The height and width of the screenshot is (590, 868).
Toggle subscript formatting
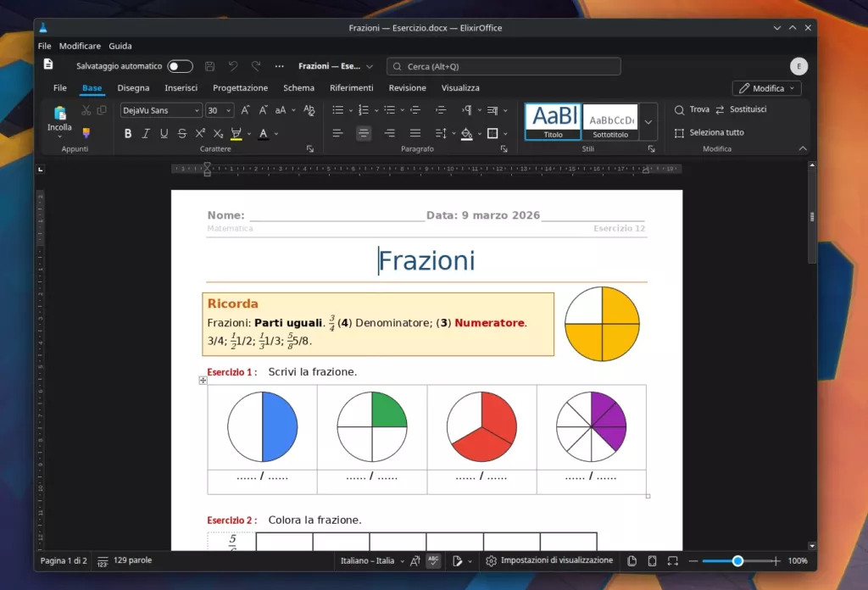[x=218, y=133]
